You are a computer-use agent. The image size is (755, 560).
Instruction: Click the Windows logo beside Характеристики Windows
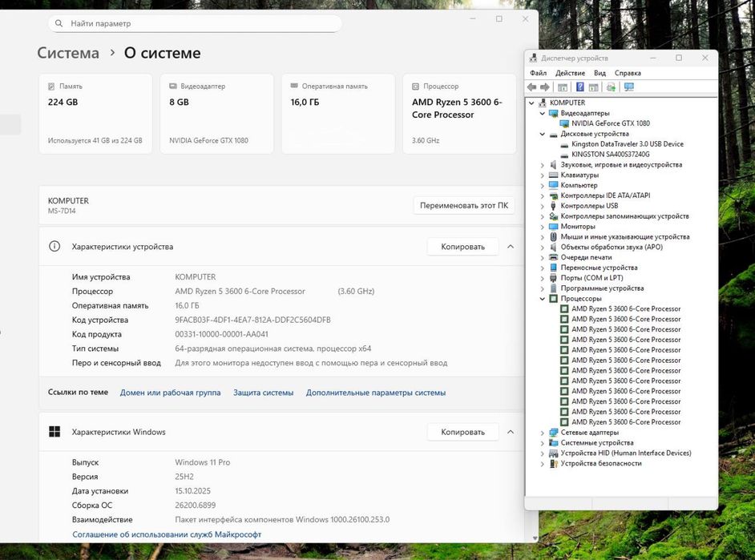[55, 432]
